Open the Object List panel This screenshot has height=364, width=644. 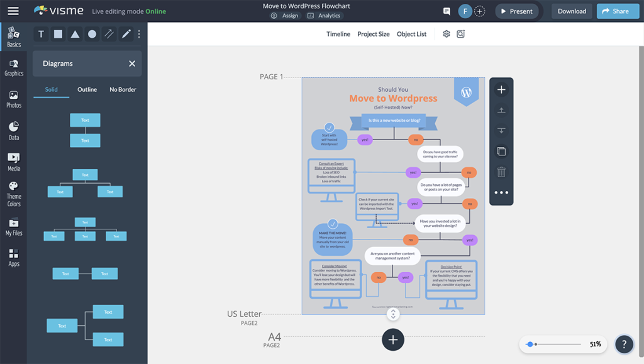(411, 34)
